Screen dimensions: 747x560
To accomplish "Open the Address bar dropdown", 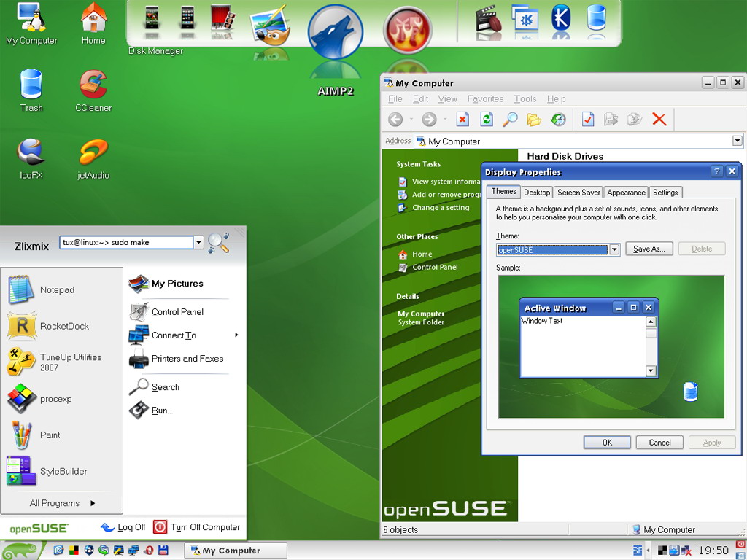I will 736,141.
